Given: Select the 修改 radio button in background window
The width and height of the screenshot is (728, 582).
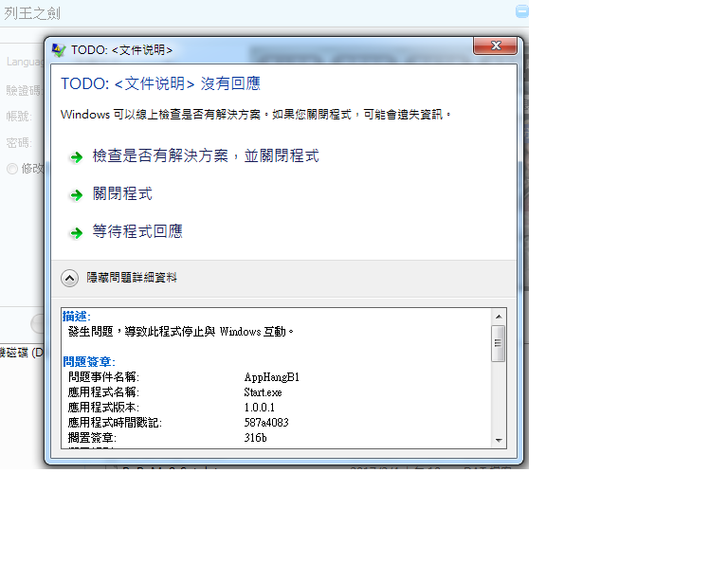Looking at the screenshot, I should [x=12, y=169].
